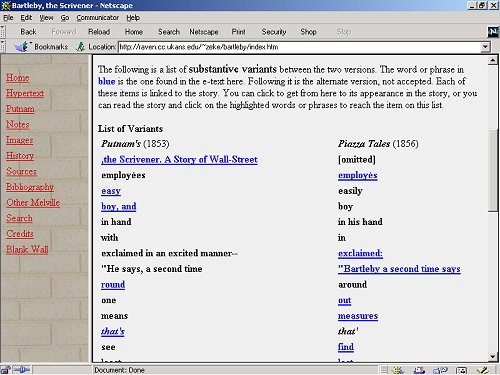Open the History sidebar link
The image size is (500, 375).
20,156
